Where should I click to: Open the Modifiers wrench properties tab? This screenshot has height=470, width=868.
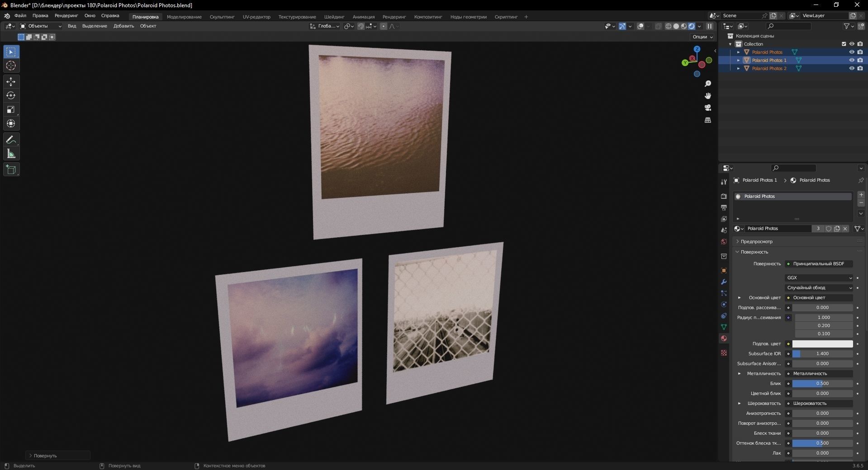pyautogui.click(x=724, y=282)
